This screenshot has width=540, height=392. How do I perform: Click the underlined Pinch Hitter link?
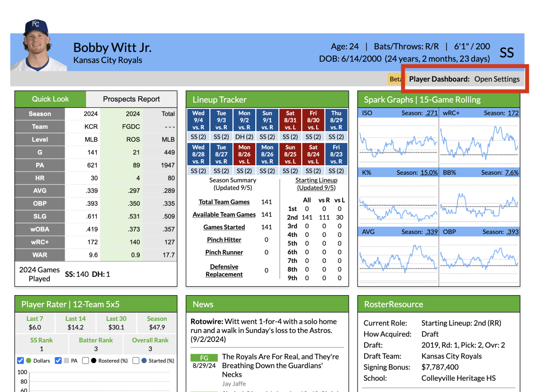(x=224, y=240)
